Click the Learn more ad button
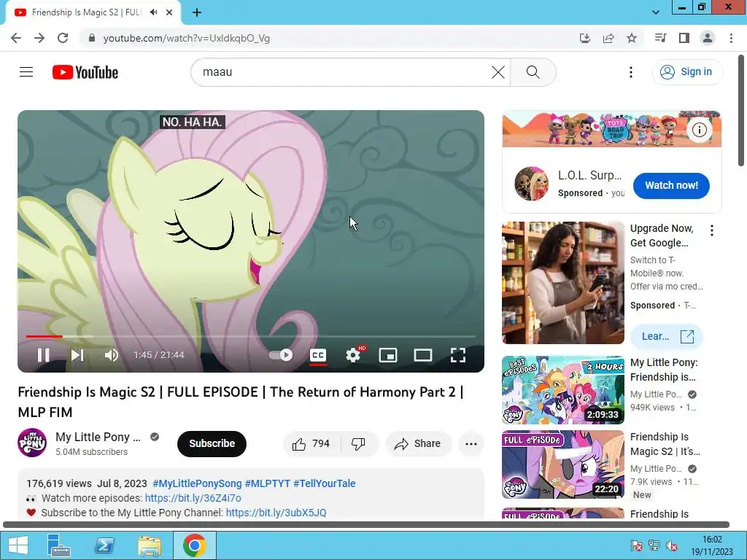Viewport: 747px width, 560px height. [x=667, y=336]
